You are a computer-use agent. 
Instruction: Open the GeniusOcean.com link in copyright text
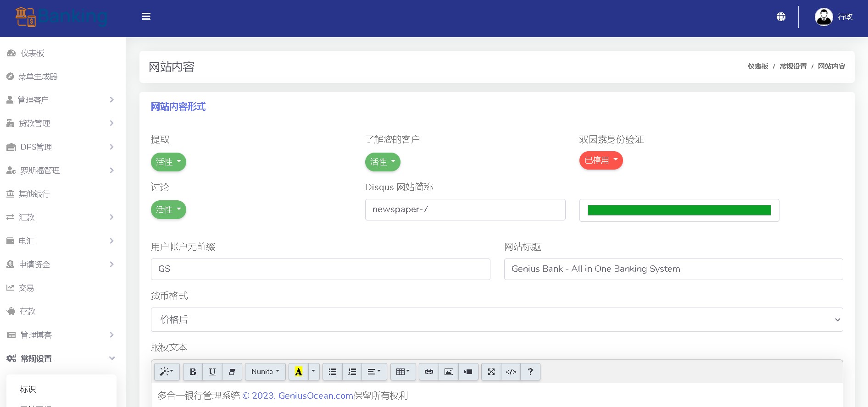tap(316, 396)
